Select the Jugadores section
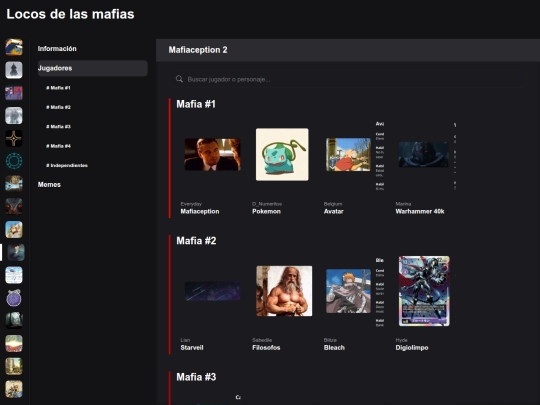Image resolution: width=540 pixels, height=405 pixels. coord(93,68)
